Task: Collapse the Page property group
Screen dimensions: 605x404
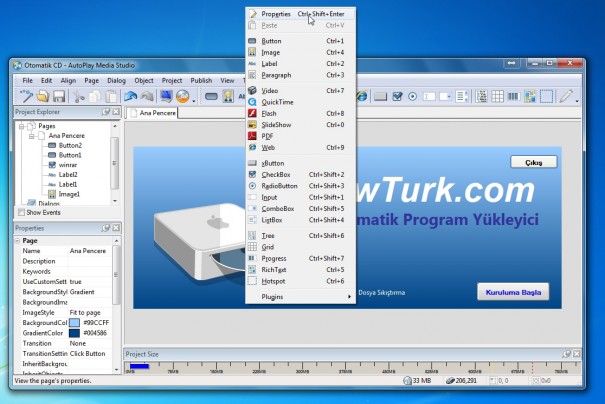Action: point(17,240)
